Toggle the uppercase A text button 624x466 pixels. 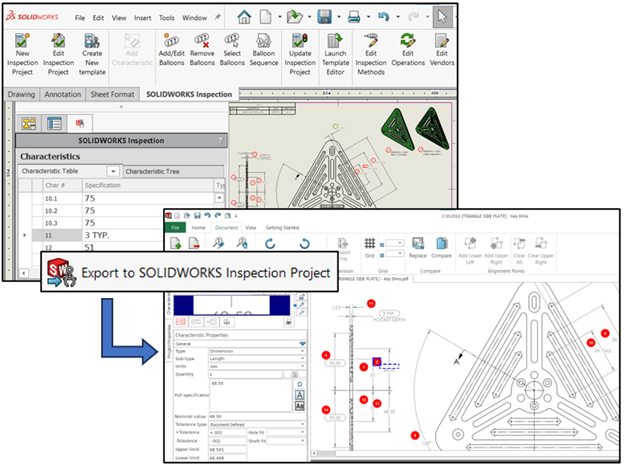(300, 395)
